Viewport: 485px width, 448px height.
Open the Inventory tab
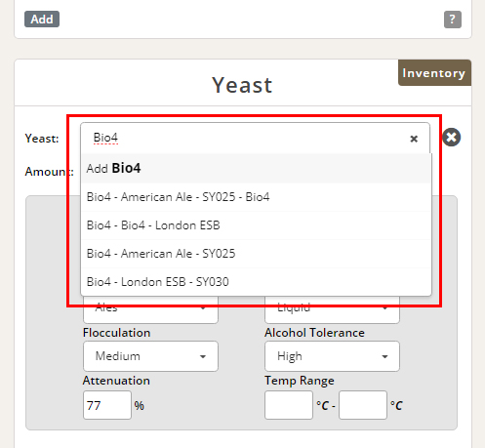click(x=434, y=73)
